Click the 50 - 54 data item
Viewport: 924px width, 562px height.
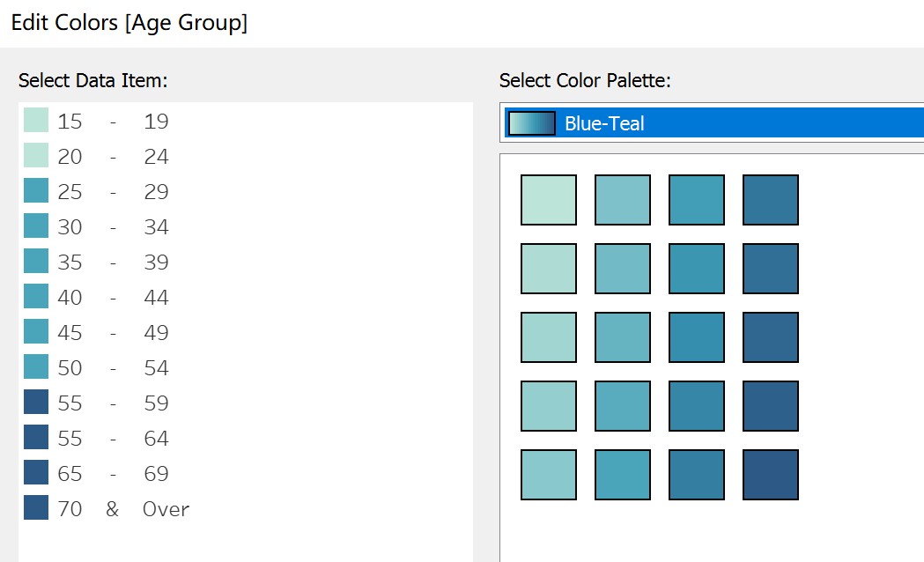coord(112,368)
